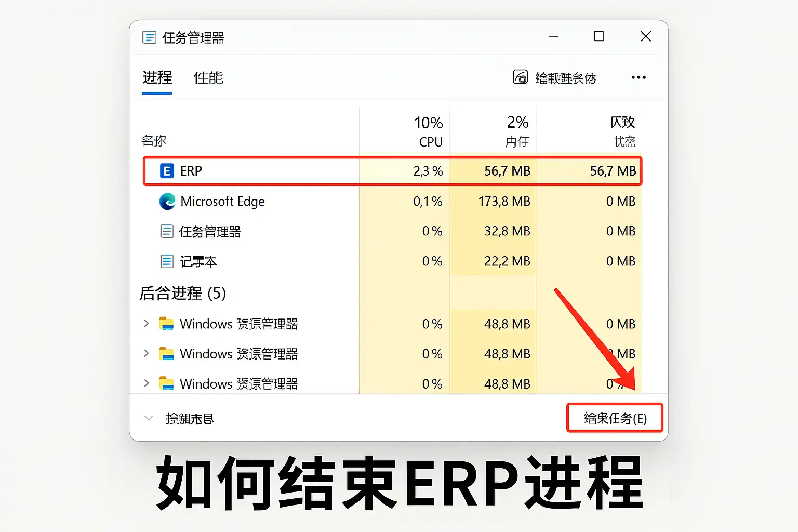
Task: Click the 22,2 MB memory value
Action: tap(507, 261)
